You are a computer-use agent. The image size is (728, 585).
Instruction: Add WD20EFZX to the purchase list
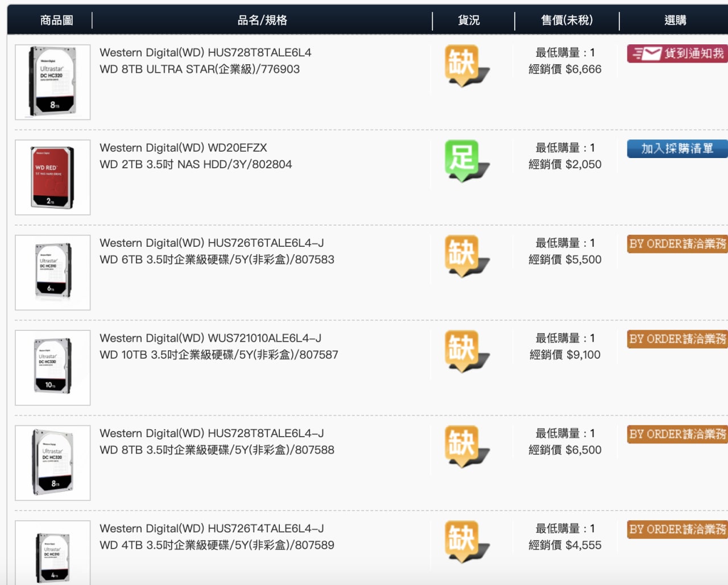click(x=677, y=148)
